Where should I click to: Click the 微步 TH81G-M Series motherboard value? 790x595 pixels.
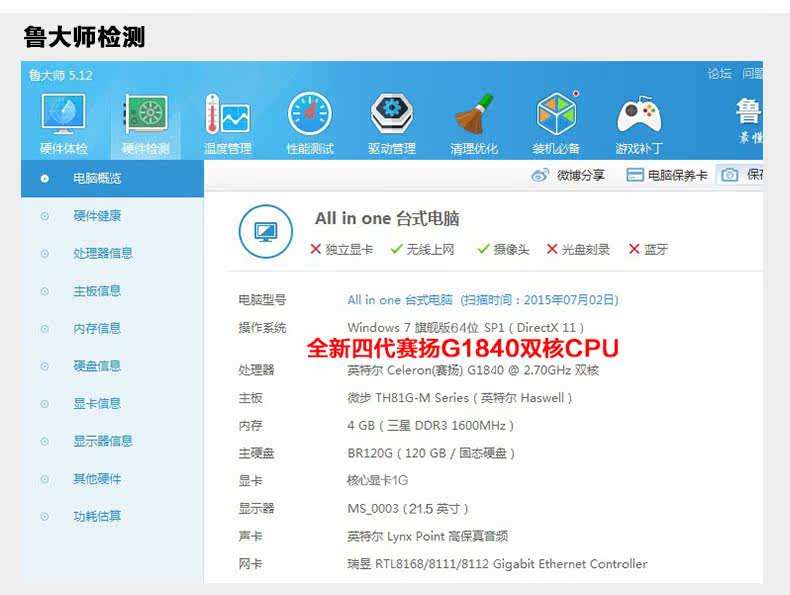point(460,398)
